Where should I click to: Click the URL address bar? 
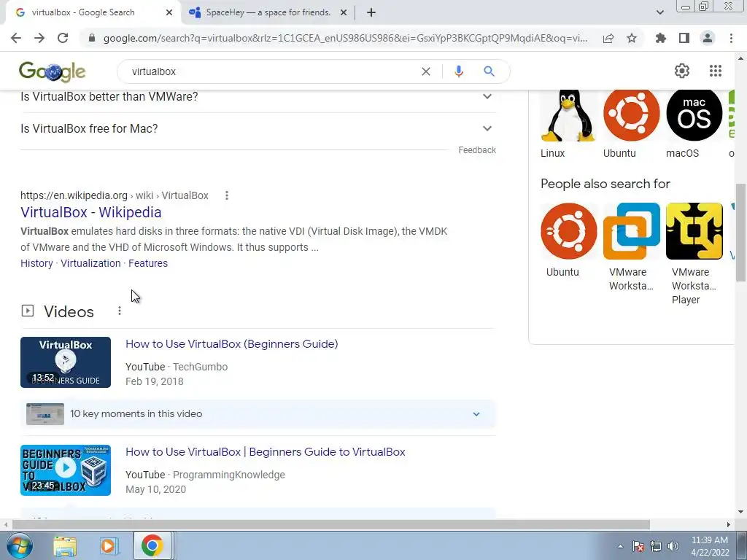(x=345, y=38)
